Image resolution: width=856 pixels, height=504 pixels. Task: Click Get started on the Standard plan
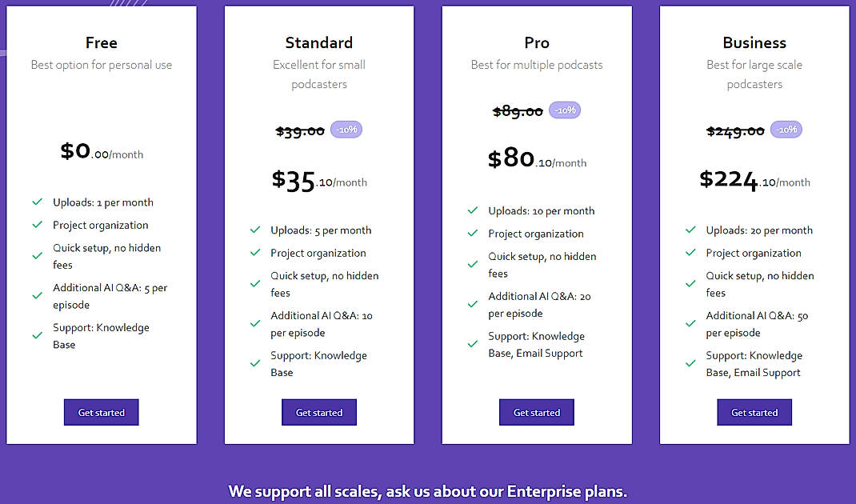point(319,412)
